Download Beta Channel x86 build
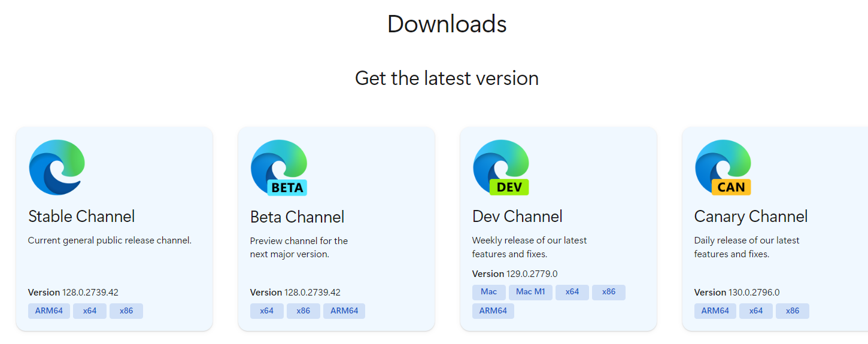The image size is (868, 344). point(304,311)
